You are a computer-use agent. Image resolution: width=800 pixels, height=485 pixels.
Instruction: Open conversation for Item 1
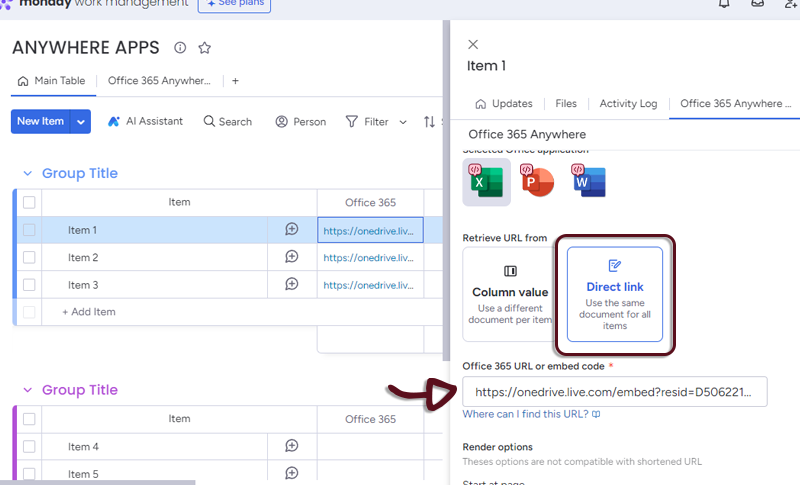292,230
